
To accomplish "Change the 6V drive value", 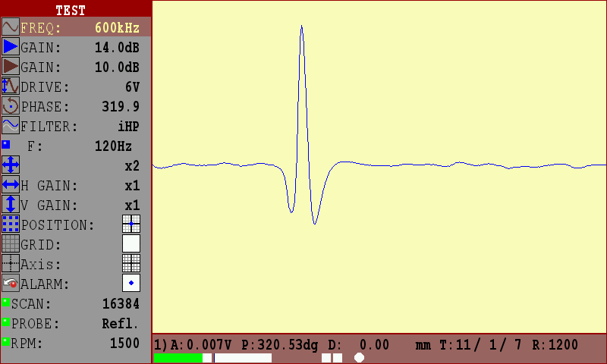I will [132, 87].
